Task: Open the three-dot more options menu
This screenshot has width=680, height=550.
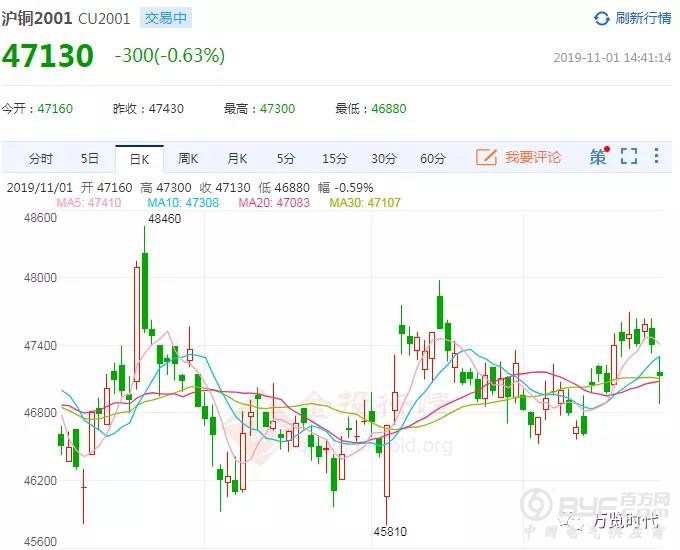Action: click(x=656, y=157)
